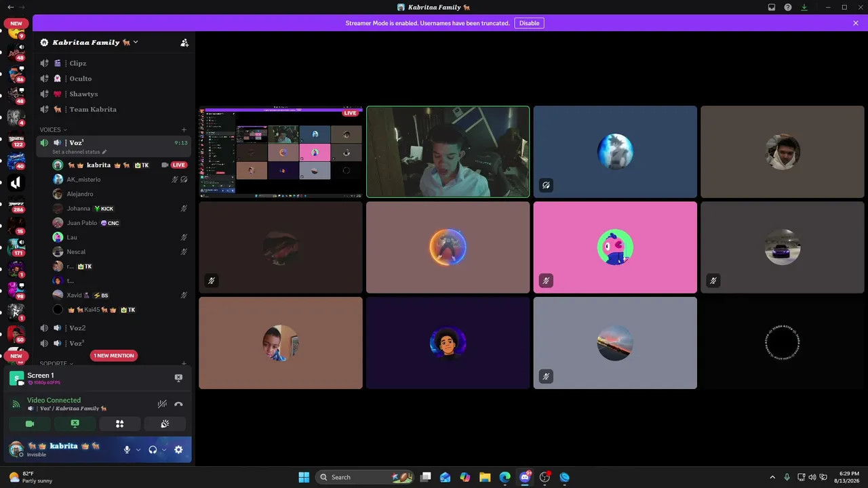Viewport: 868px width, 488px height.
Task: Select Johanna in voice list
Action: tap(121, 209)
